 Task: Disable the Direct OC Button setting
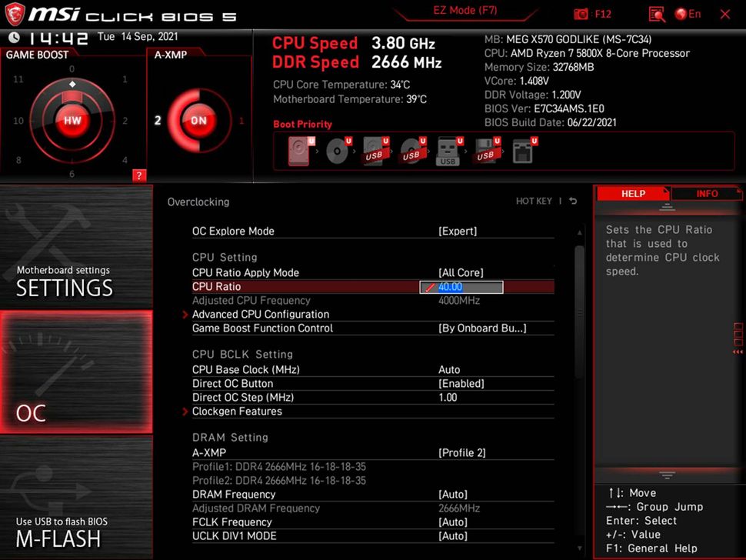[x=461, y=383]
